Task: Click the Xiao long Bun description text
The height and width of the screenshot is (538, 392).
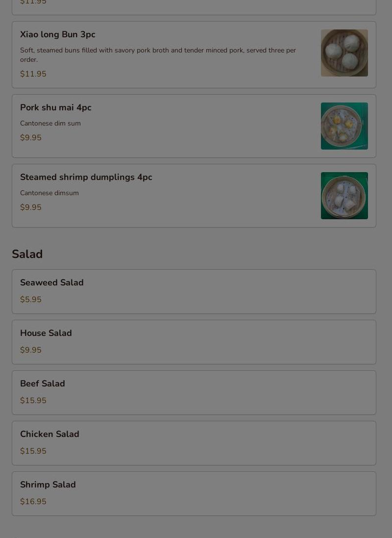Action: [158, 55]
